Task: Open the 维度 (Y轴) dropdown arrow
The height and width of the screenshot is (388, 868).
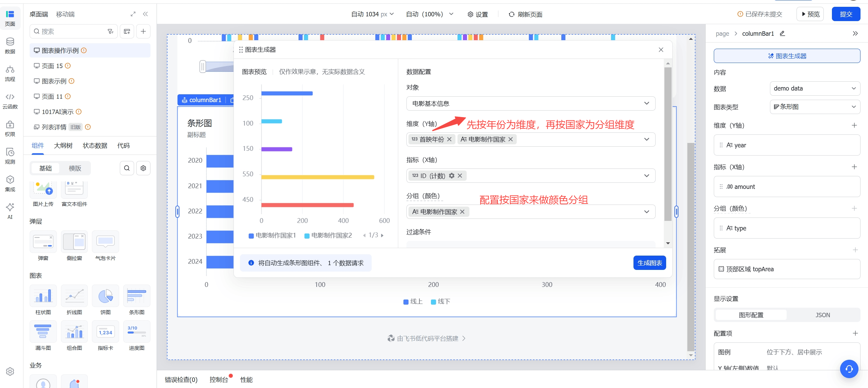Action: (x=647, y=139)
